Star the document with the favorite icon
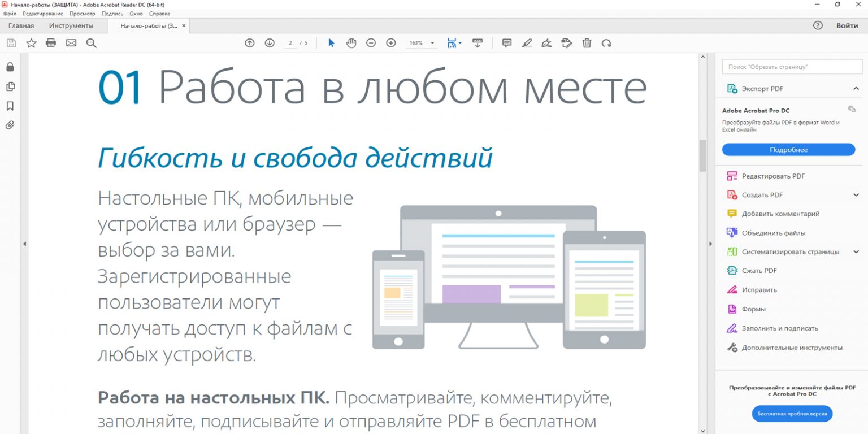Screen dimensions: 868x434 click(x=31, y=42)
